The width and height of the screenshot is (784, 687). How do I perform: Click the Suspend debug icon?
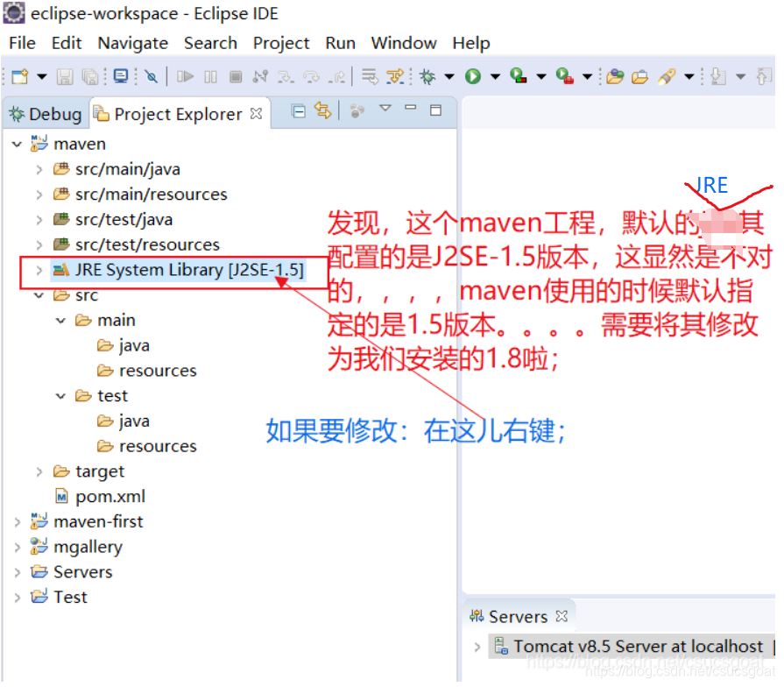tap(210, 76)
